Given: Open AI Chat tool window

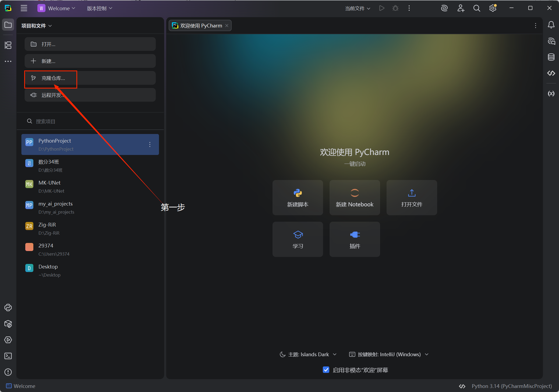Looking at the screenshot, I should [551, 41].
